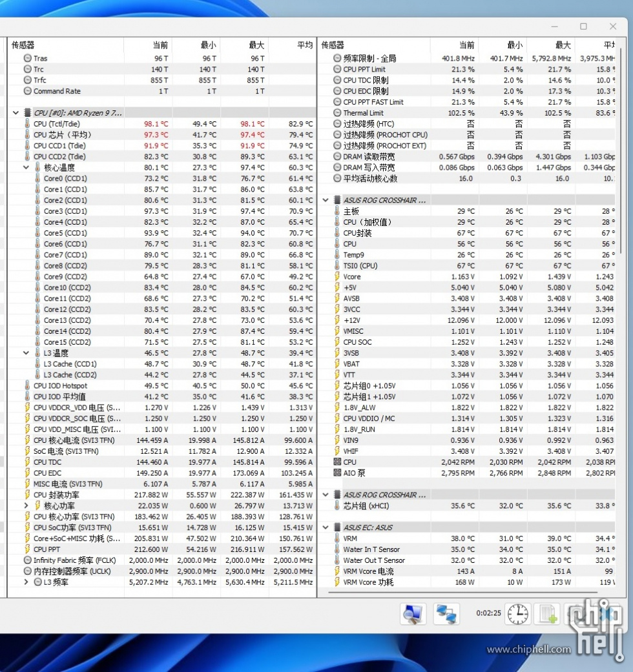This screenshot has height=672, width=633.
Task: Collapse the ASUS ROG CROSSHAIR group above 芯片组 (xHCI)
Action: coord(326,494)
